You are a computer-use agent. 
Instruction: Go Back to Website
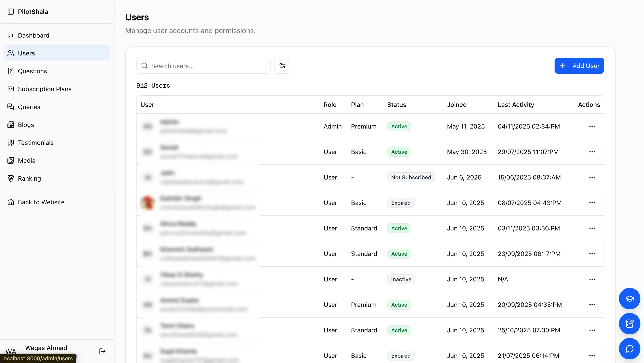tap(41, 202)
